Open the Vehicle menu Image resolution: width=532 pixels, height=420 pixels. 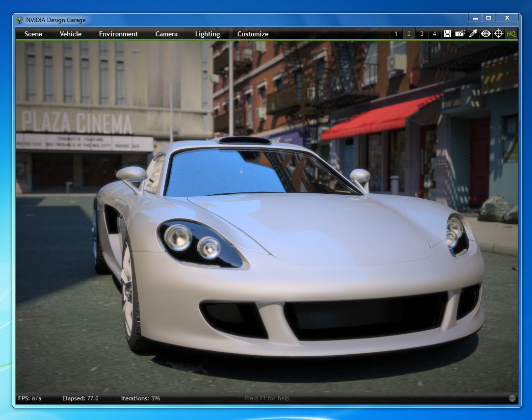(x=71, y=34)
